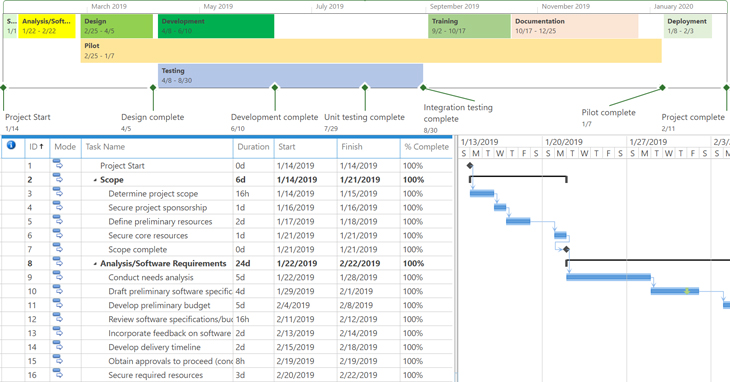Click the Gantt bar for Draft preliminary software
This screenshot has width=730, height=382.
675,291
